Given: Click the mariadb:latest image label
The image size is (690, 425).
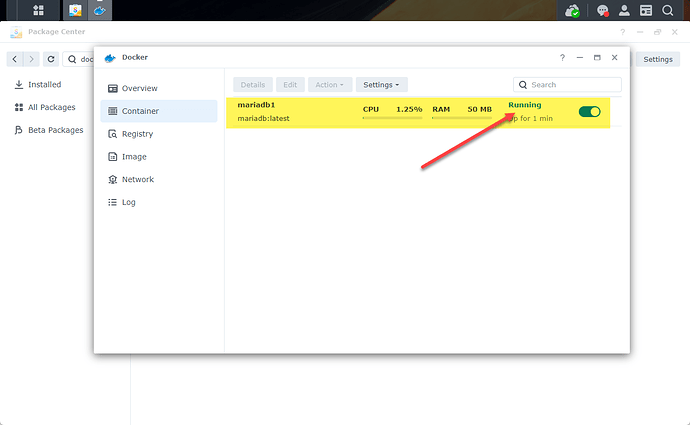Looking at the screenshot, I should 264,118.
